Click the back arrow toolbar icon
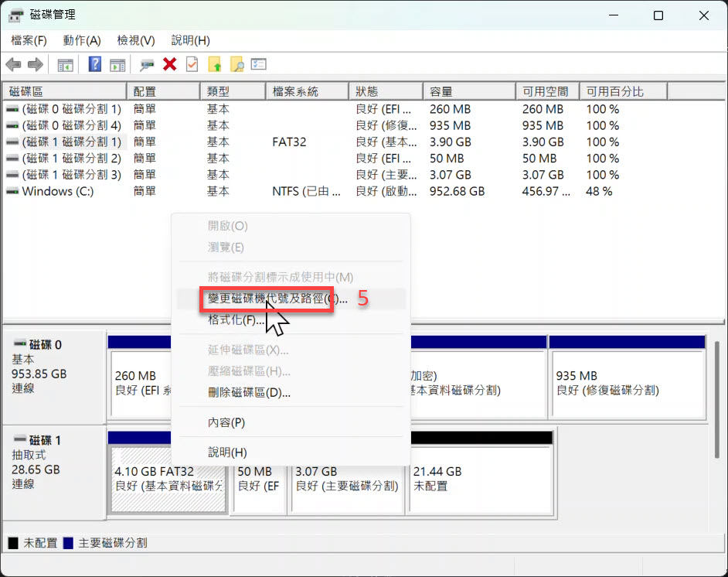 pos(13,65)
